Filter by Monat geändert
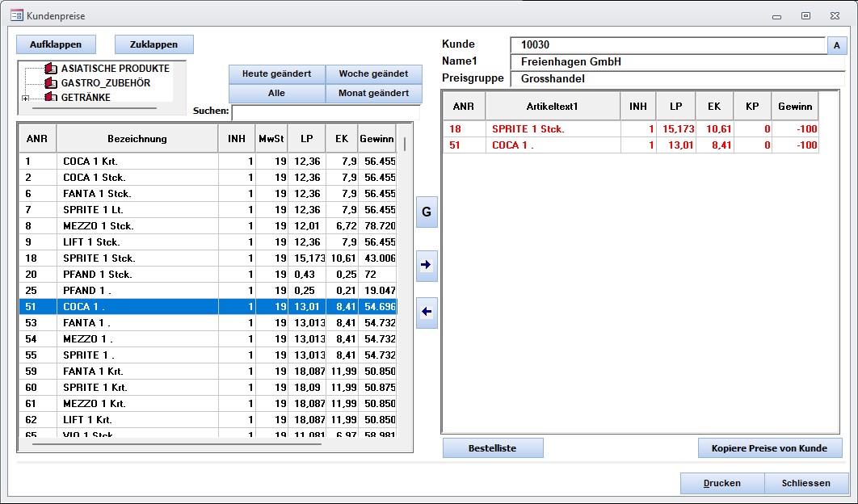The image size is (858, 504). [373, 94]
